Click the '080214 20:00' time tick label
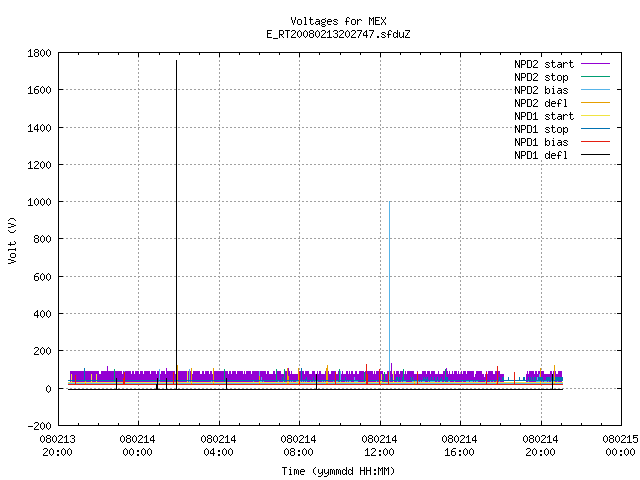The width and height of the screenshot is (640, 480). [x=540, y=446]
